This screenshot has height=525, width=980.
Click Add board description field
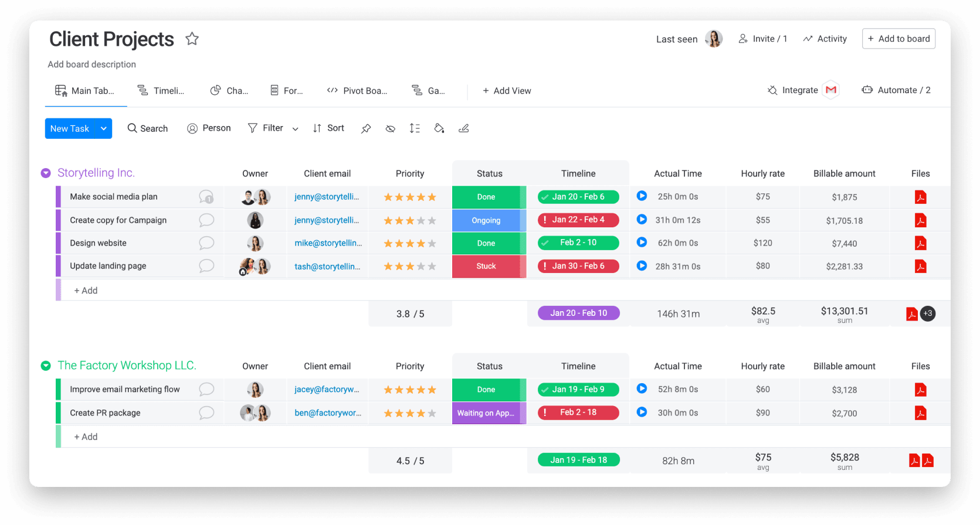point(92,64)
